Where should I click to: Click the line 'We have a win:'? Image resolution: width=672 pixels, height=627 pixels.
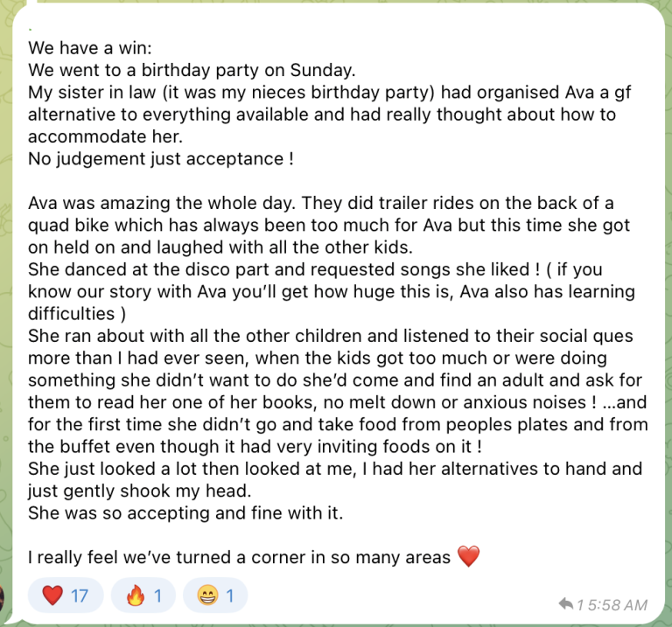[x=90, y=48]
